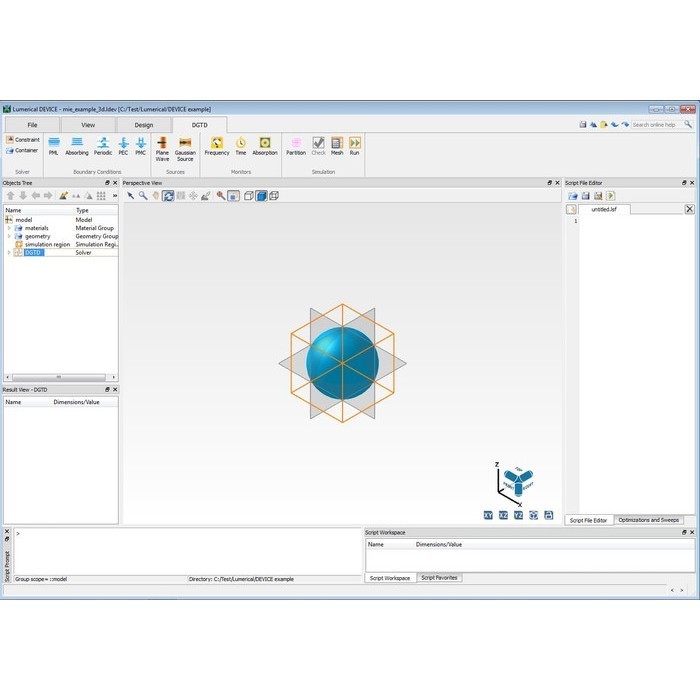Image resolution: width=700 pixels, height=700 pixels.
Task: Click the grid array icon in Objects Tree
Action: point(101,196)
